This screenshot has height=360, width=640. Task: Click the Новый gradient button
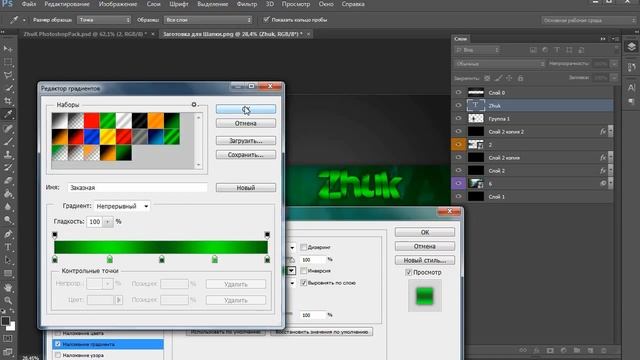246,188
